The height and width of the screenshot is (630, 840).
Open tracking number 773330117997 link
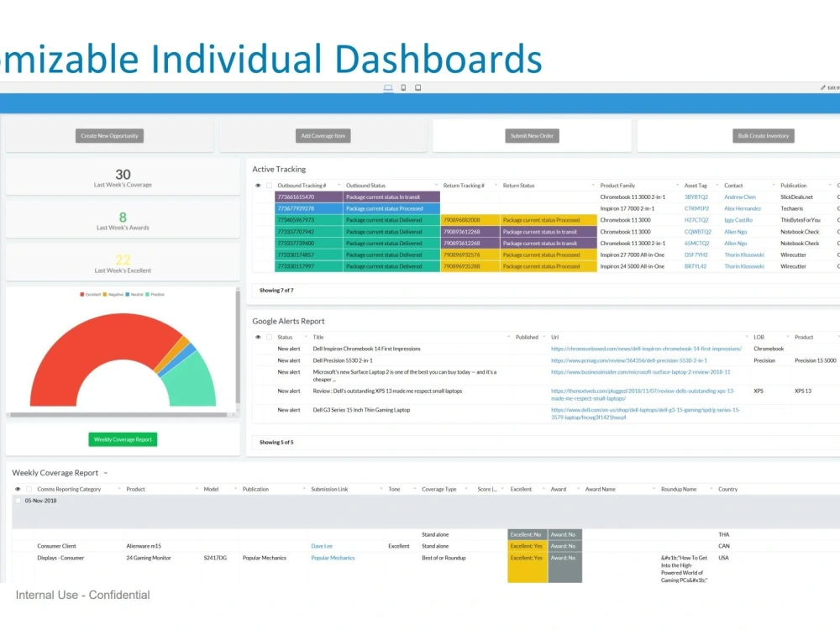(296, 266)
